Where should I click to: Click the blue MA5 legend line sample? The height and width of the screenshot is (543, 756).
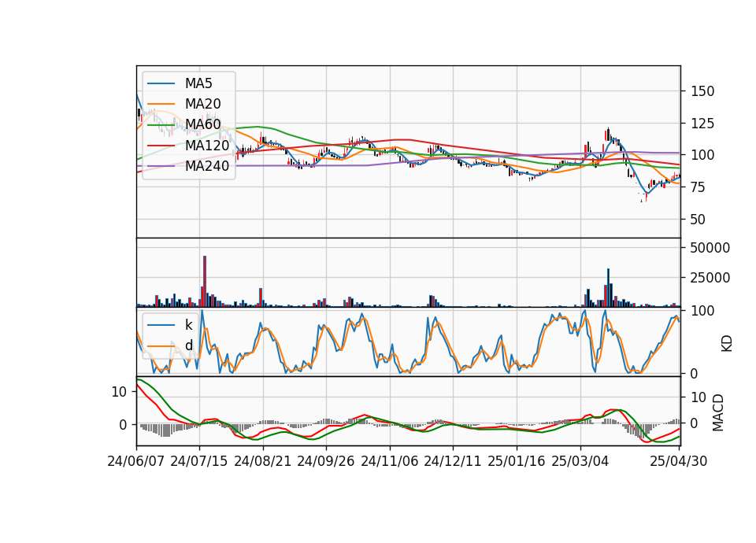click(x=161, y=83)
